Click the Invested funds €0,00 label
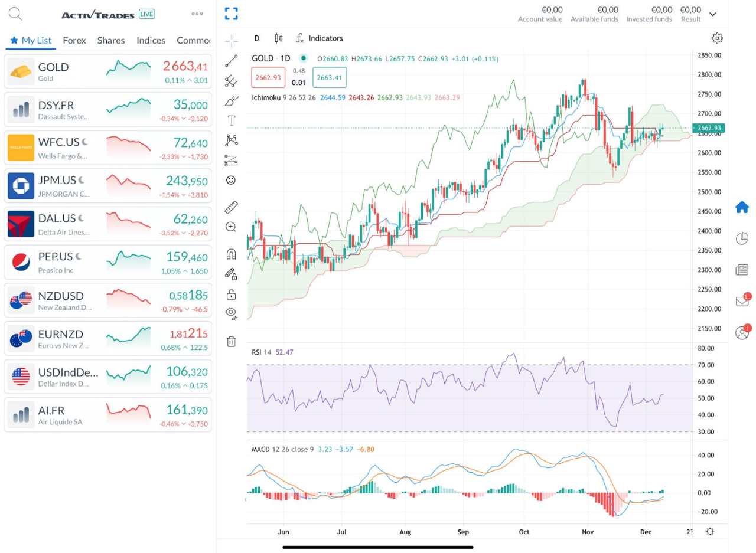 [x=649, y=14]
